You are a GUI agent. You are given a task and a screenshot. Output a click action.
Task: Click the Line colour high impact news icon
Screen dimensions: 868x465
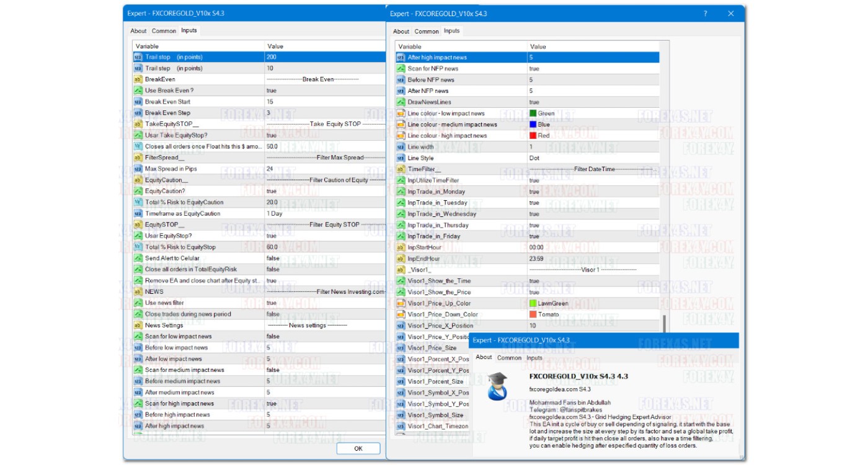point(401,136)
